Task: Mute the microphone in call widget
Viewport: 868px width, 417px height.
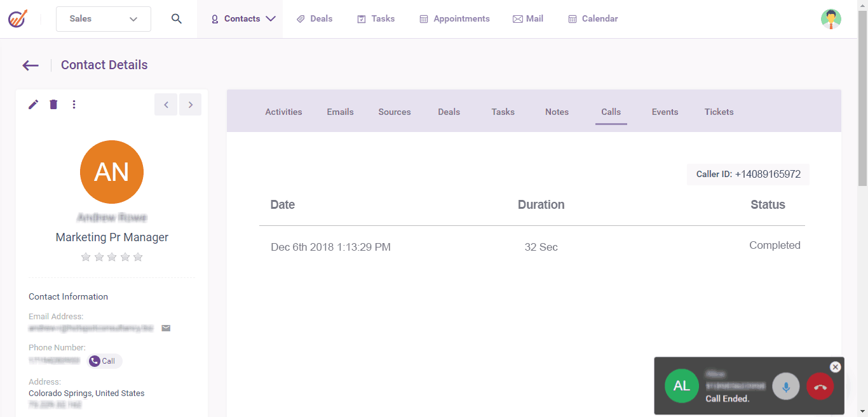Action: [786, 387]
